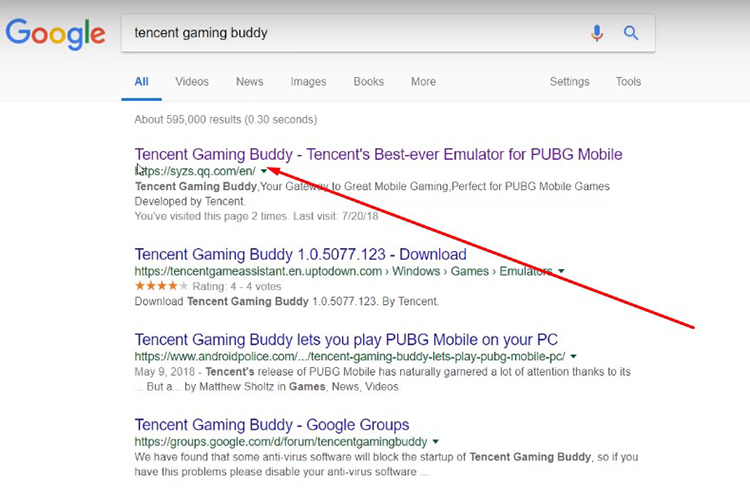Switch to the Videos tab
750x503 pixels.
pos(192,82)
